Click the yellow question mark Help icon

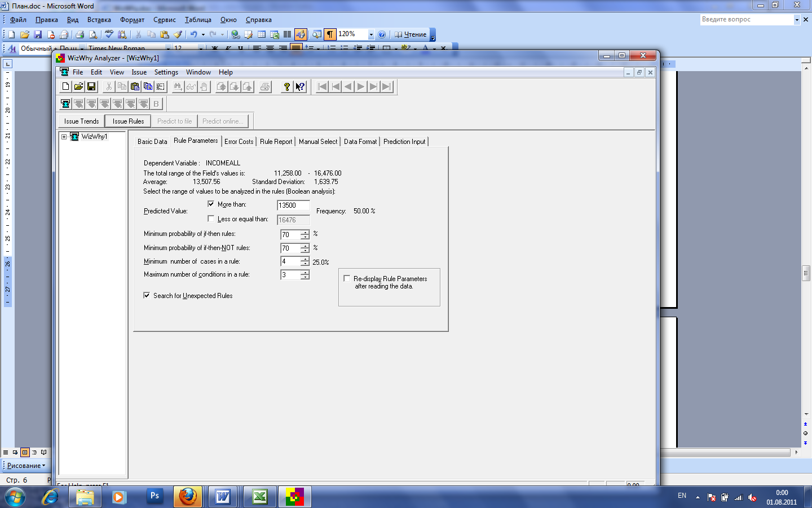[287, 86]
